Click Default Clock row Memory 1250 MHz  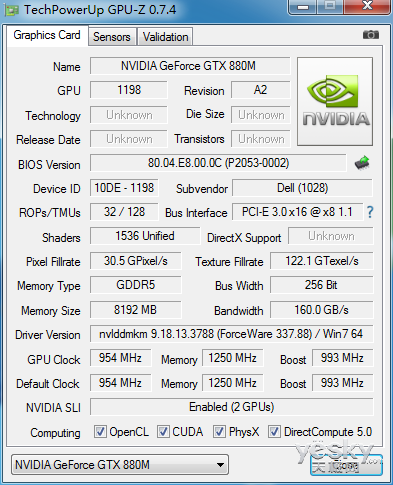[233, 383]
